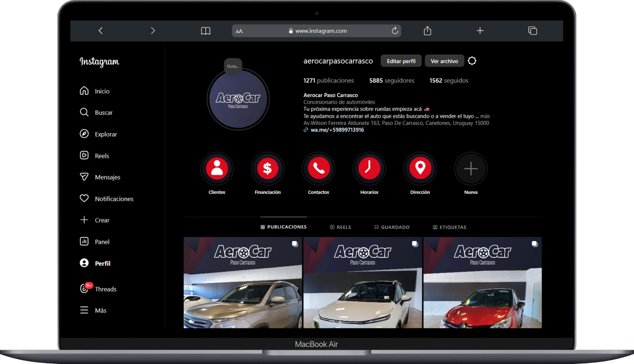
Task: Open profile settings gear icon
Action: coord(472,61)
